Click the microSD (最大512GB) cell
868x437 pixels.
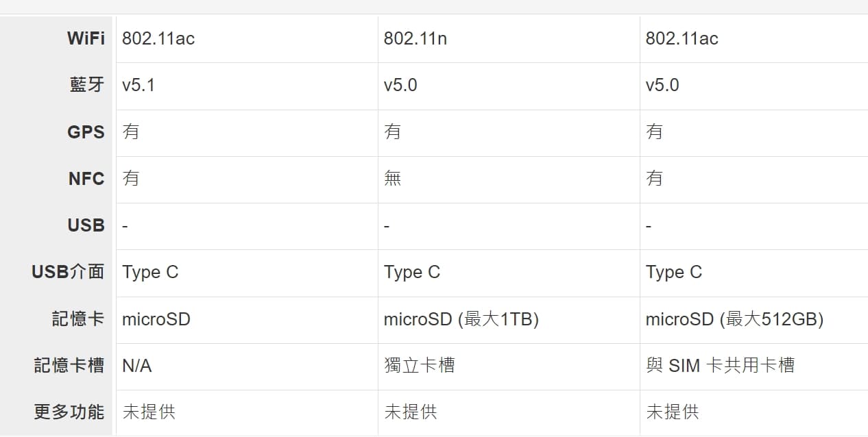click(734, 319)
